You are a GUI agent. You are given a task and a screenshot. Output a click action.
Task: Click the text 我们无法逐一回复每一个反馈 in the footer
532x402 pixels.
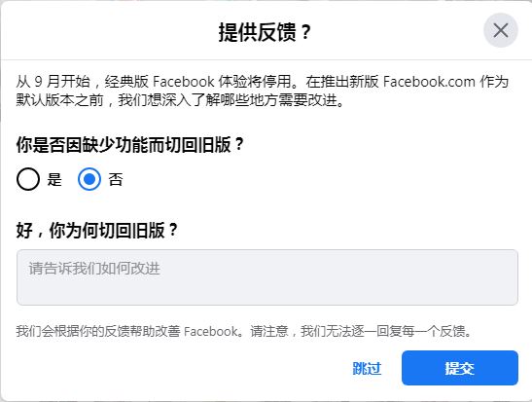pyautogui.click(x=383, y=331)
